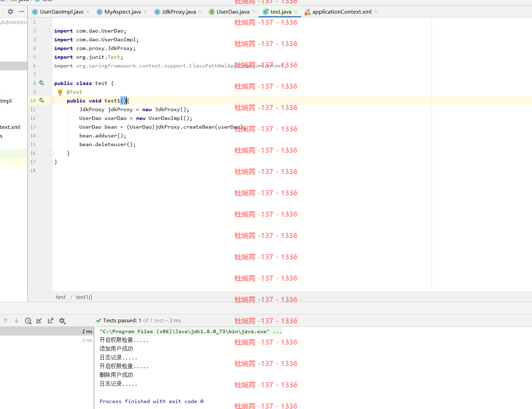Select 'text.xml' item in project panel
Viewport: 532px width, 409px height.
(10, 127)
